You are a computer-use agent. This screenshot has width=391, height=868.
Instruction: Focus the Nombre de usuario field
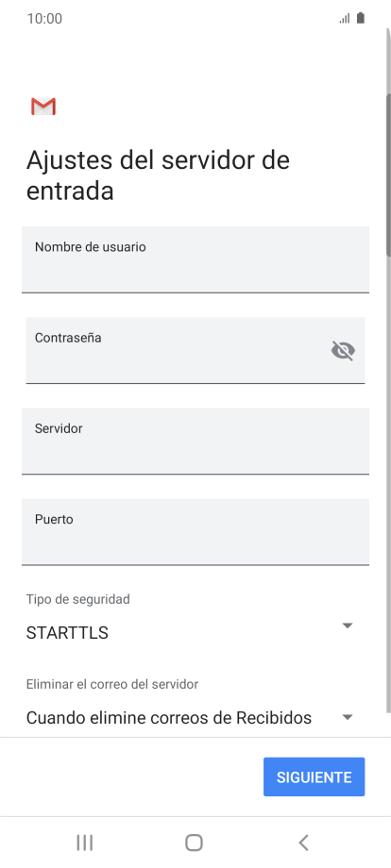(195, 259)
